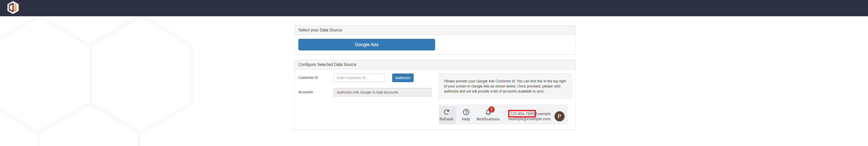Click the Accounts field label

pos(305,92)
